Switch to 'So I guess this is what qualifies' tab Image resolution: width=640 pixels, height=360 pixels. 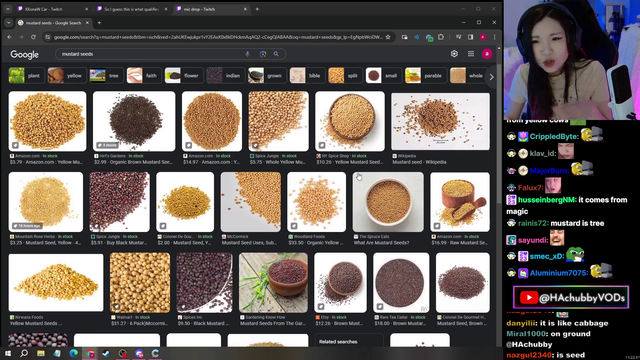tap(132, 9)
